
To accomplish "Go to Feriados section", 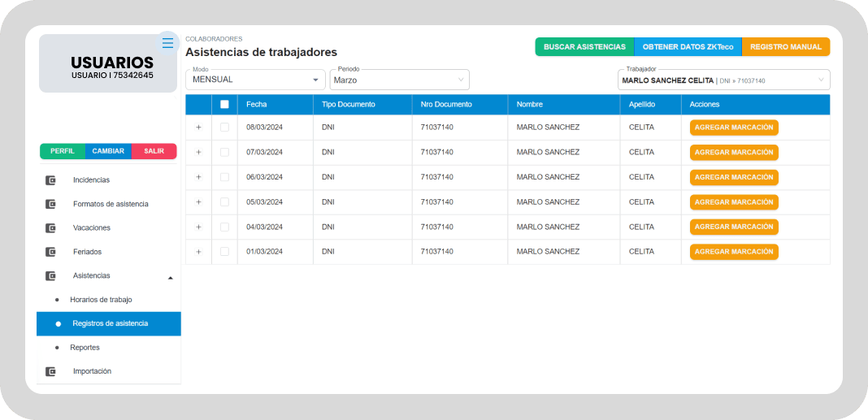I will [88, 251].
